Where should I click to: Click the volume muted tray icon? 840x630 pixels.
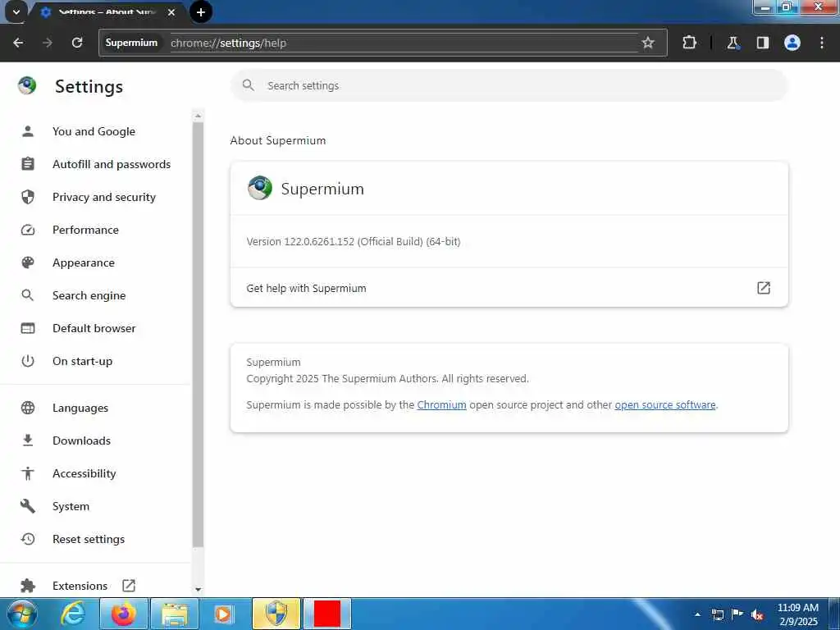[x=757, y=614]
